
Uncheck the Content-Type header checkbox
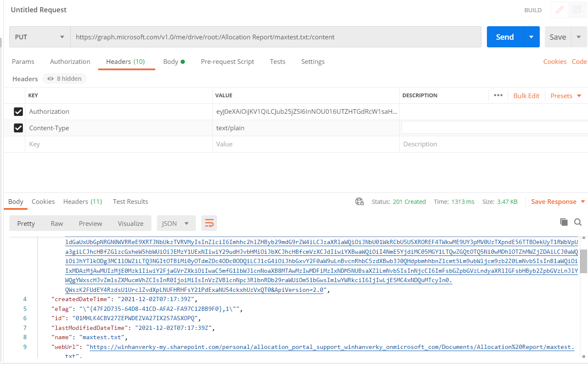pos(18,128)
